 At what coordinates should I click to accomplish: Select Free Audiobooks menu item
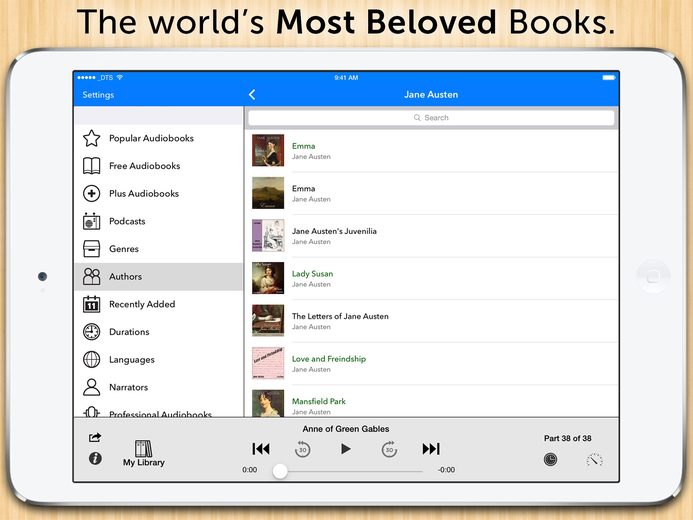pos(159,166)
